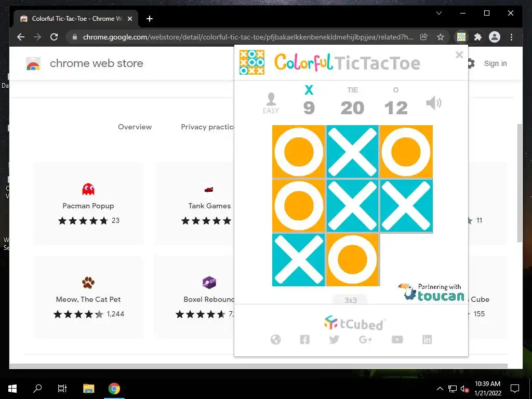The width and height of the screenshot is (532, 399).
Task: Mute game sound with the speaker icon
Action: [433, 103]
